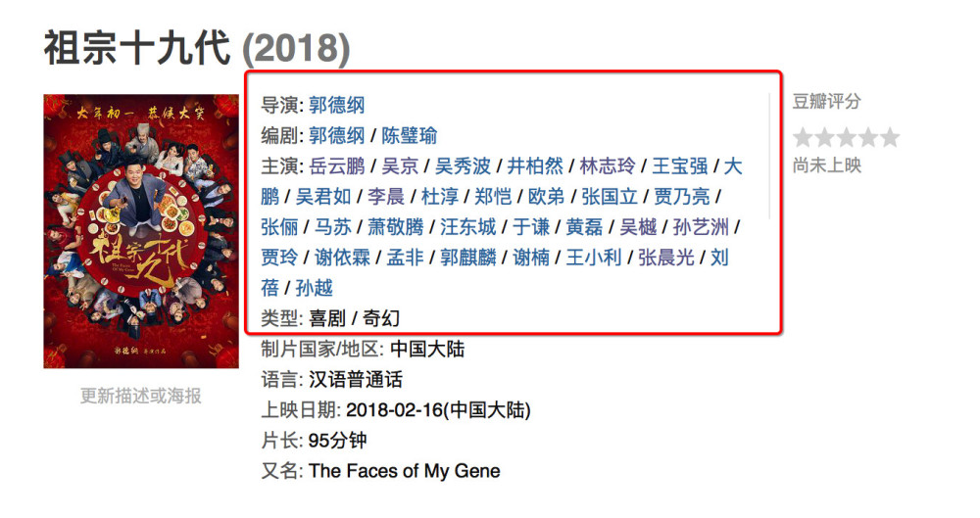Select cast member 黄磊
Screen dimensions: 980x518
(x=585, y=227)
